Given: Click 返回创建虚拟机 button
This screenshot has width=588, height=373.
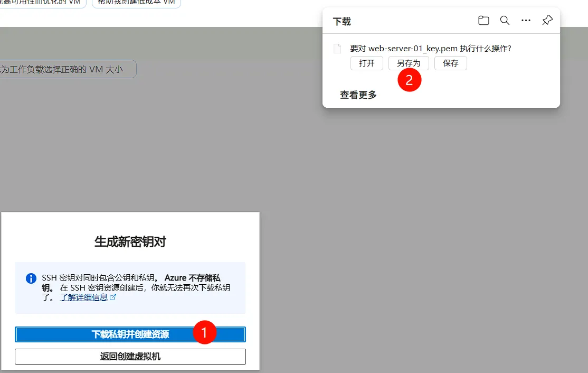Looking at the screenshot, I should (130, 357).
